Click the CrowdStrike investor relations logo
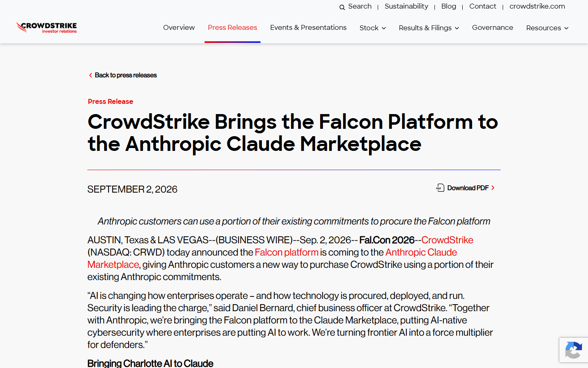 click(47, 27)
